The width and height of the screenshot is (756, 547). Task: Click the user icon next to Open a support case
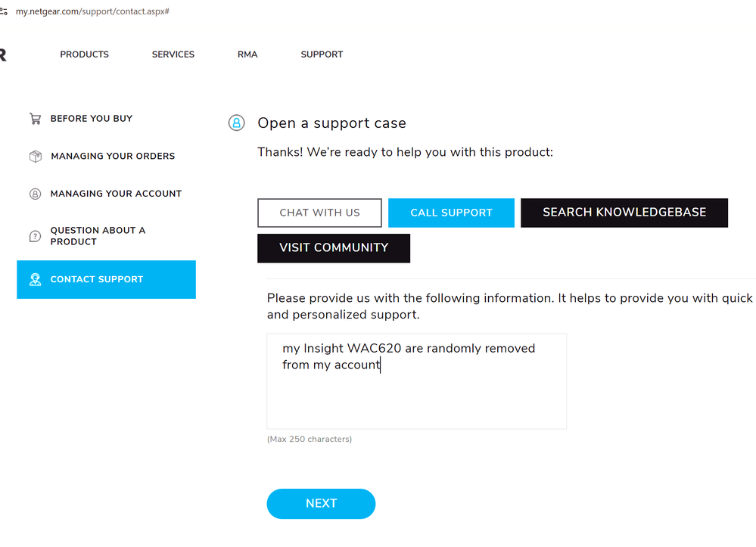coord(236,123)
